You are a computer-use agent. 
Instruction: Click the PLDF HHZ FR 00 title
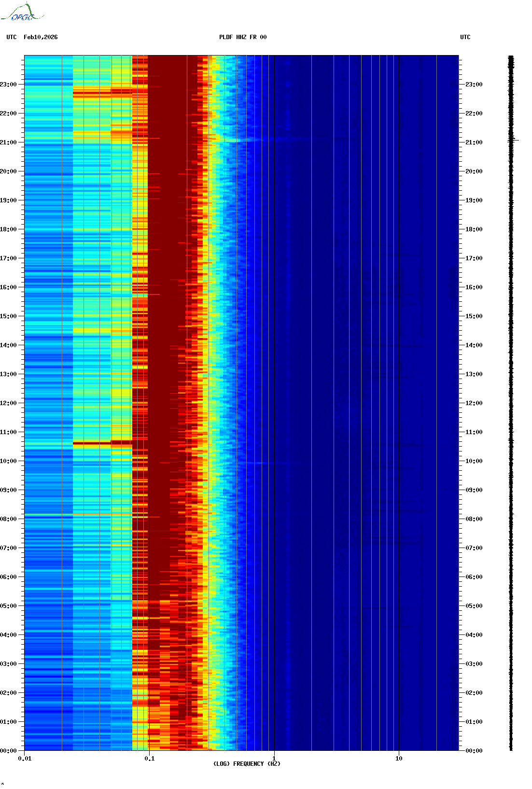coord(243,37)
